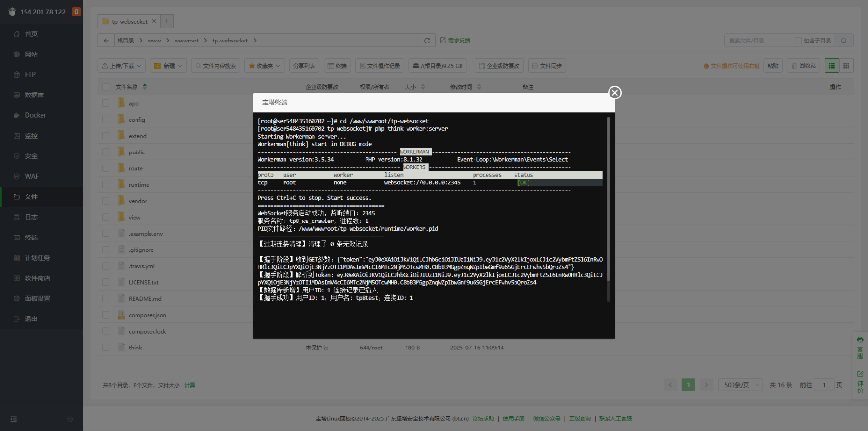Switch to list view icon
The height and width of the screenshot is (431, 868).
(832, 66)
